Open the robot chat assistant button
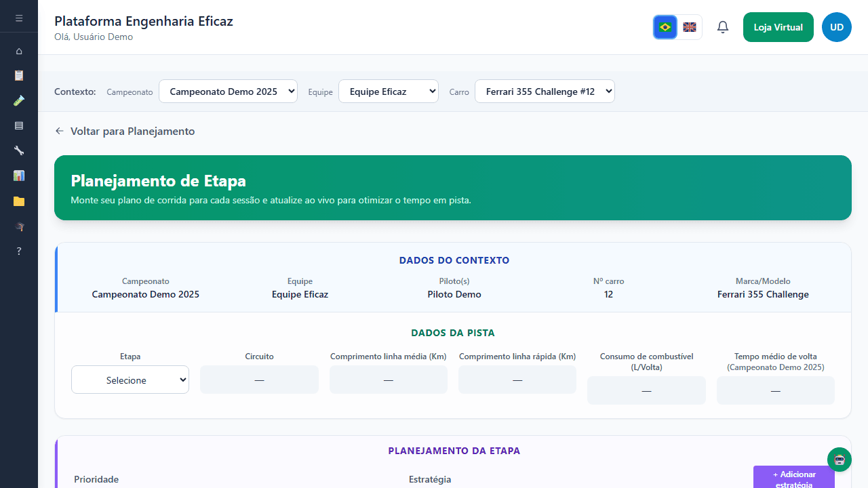This screenshot has height=488, width=868. click(x=839, y=460)
